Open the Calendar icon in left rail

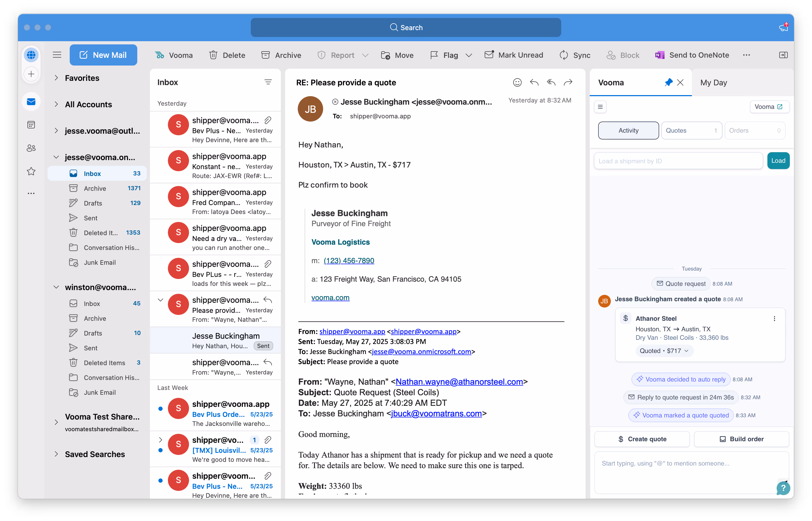click(x=31, y=125)
